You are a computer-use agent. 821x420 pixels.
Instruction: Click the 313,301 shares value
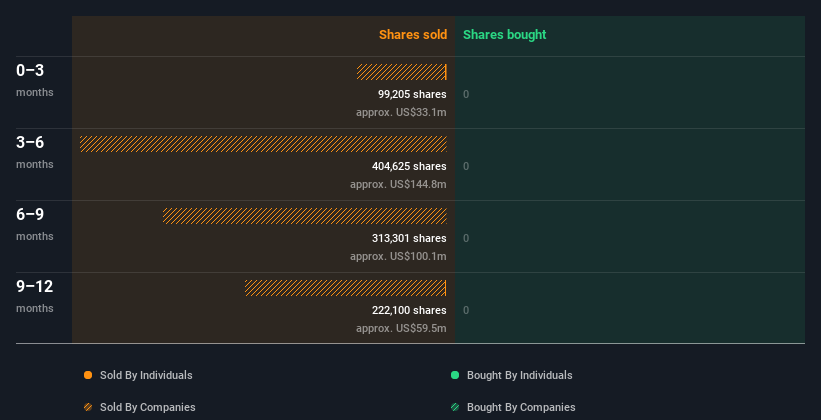click(409, 238)
